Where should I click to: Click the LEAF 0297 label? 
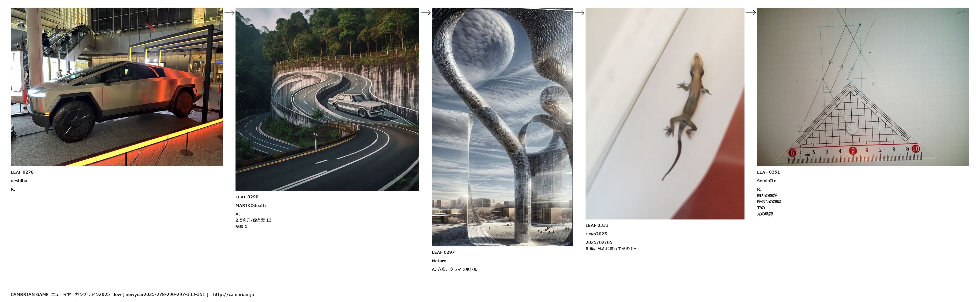pos(443,252)
